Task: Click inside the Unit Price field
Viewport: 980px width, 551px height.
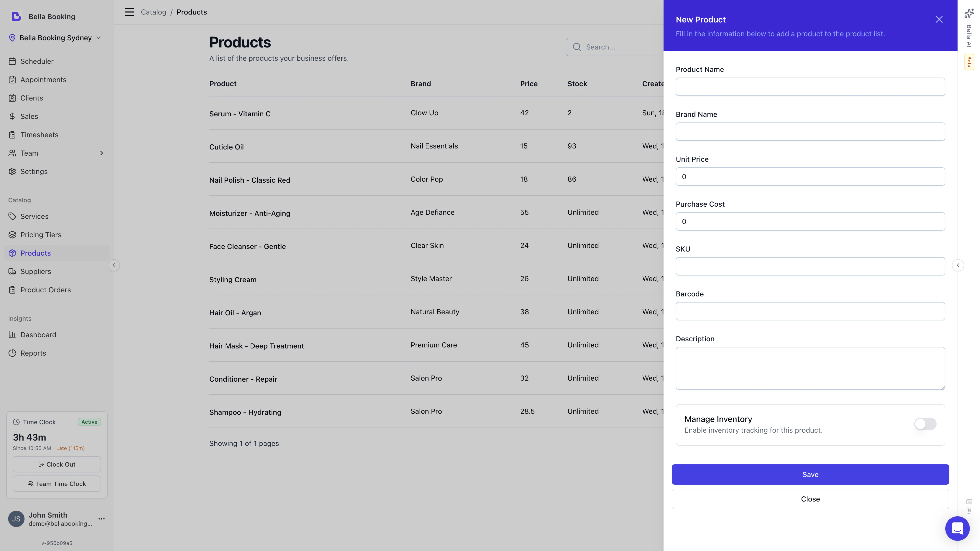Action: pyautogui.click(x=810, y=176)
